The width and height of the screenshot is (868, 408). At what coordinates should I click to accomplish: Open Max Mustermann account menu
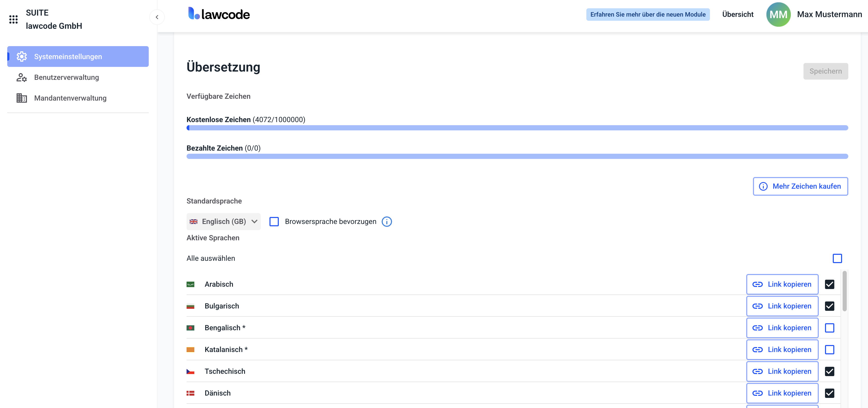[x=829, y=15]
